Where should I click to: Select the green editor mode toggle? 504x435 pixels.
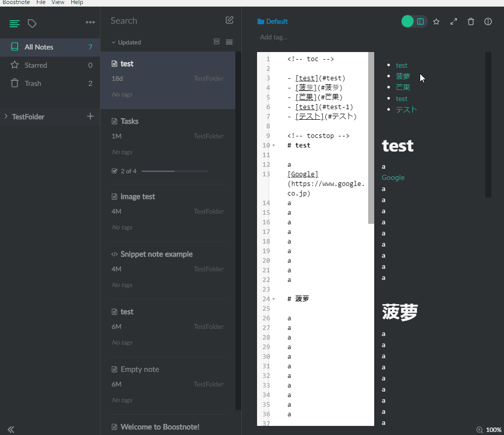click(408, 22)
